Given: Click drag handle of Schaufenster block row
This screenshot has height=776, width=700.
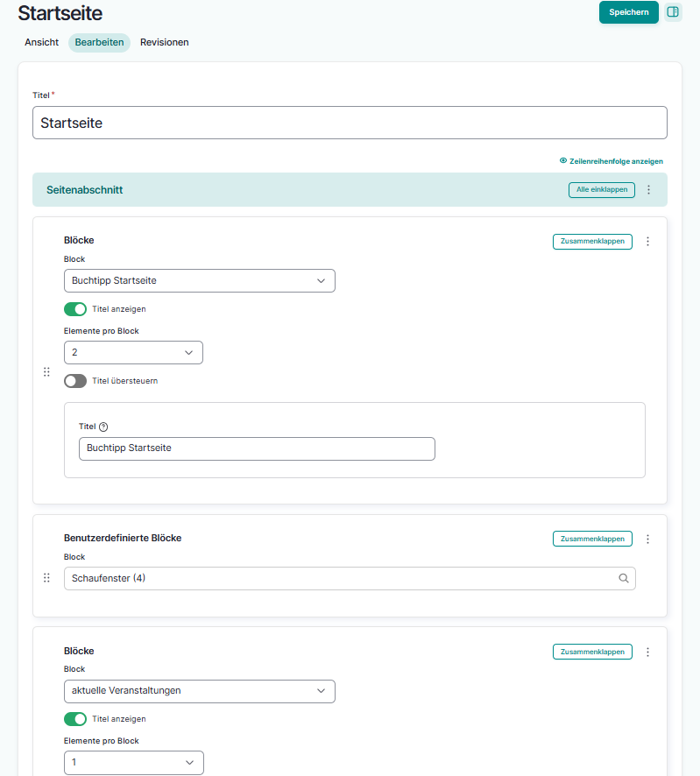Looking at the screenshot, I should [x=46, y=578].
